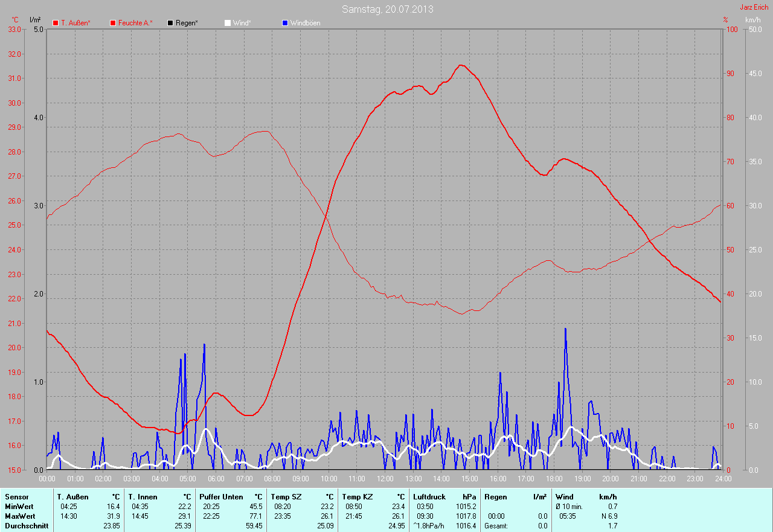Screen dimensions: 773x532
Task: Click the '24:00' time axis label
Action: point(723,479)
